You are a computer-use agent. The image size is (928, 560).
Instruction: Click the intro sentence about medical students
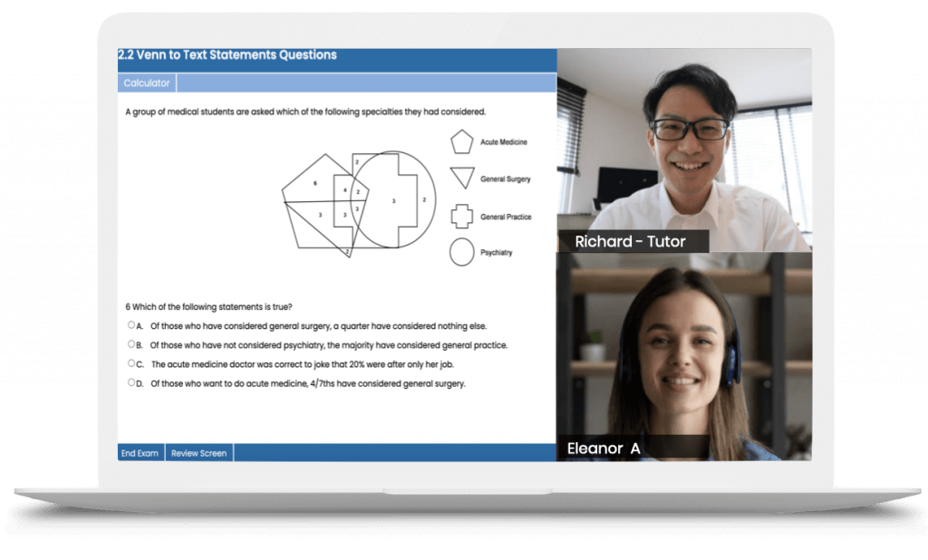305,111
